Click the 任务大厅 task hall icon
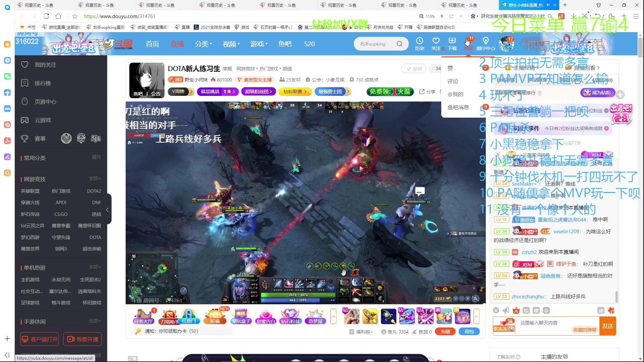Image resolution: width=644 pixels, height=362 pixels. [144, 317]
